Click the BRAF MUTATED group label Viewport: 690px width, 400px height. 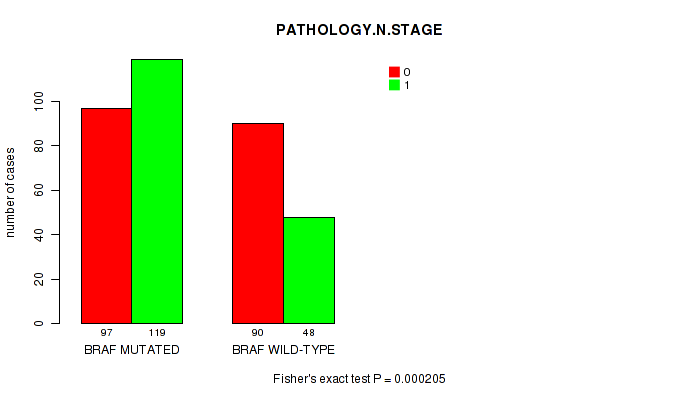pos(132,350)
